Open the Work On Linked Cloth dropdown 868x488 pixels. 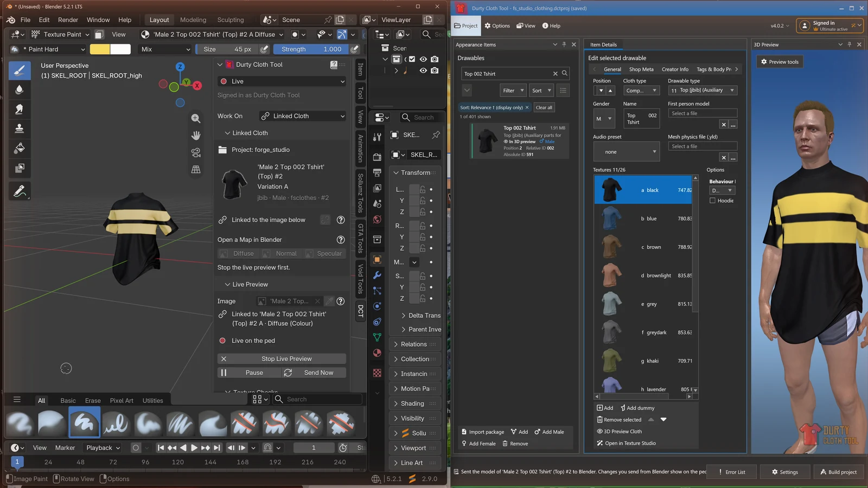301,116
